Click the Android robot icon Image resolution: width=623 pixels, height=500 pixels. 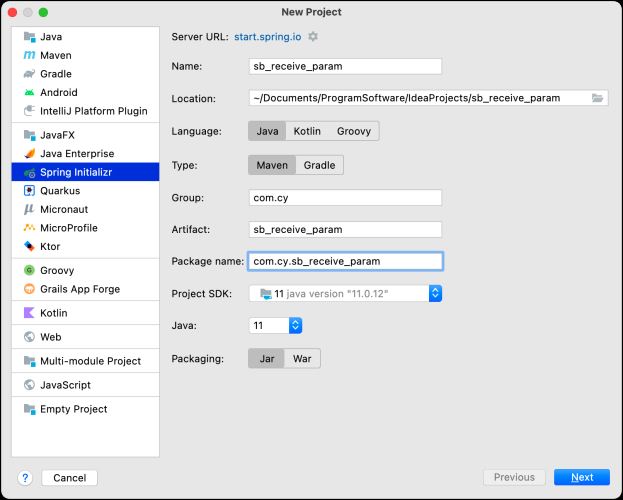(29, 93)
